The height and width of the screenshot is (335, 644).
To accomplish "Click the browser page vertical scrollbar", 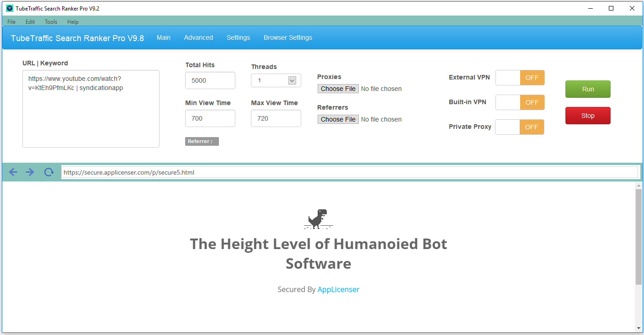I will tap(639, 236).
